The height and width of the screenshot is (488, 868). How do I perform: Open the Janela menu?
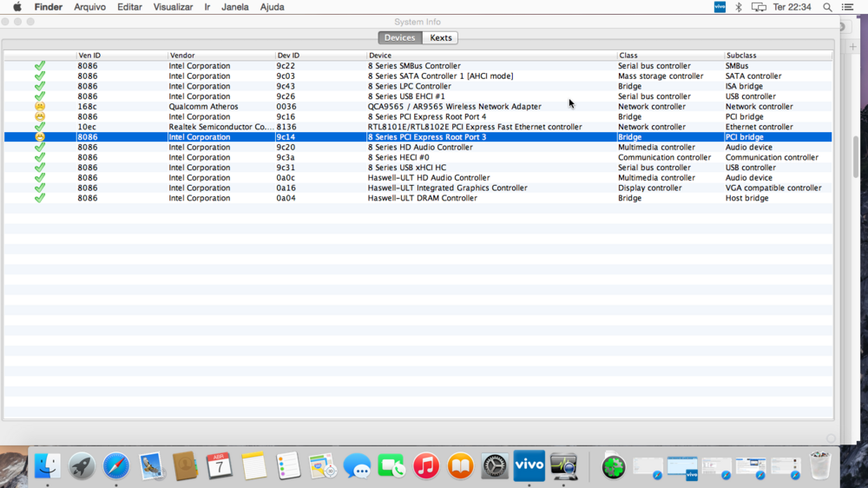coord(235,7)
